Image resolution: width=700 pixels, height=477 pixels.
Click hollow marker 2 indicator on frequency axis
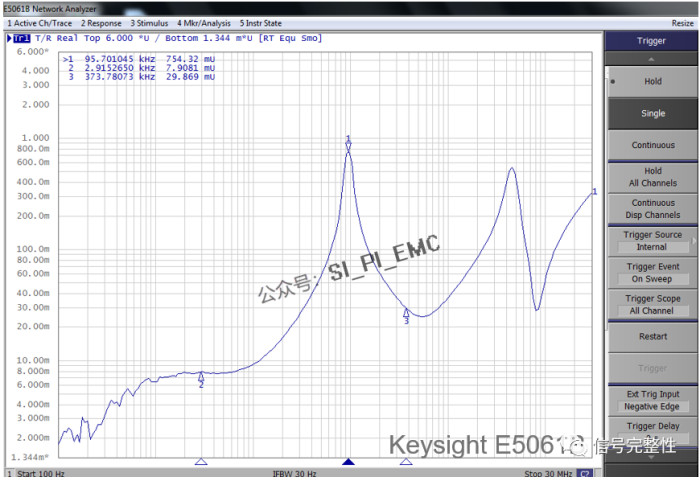click(201, 461)
